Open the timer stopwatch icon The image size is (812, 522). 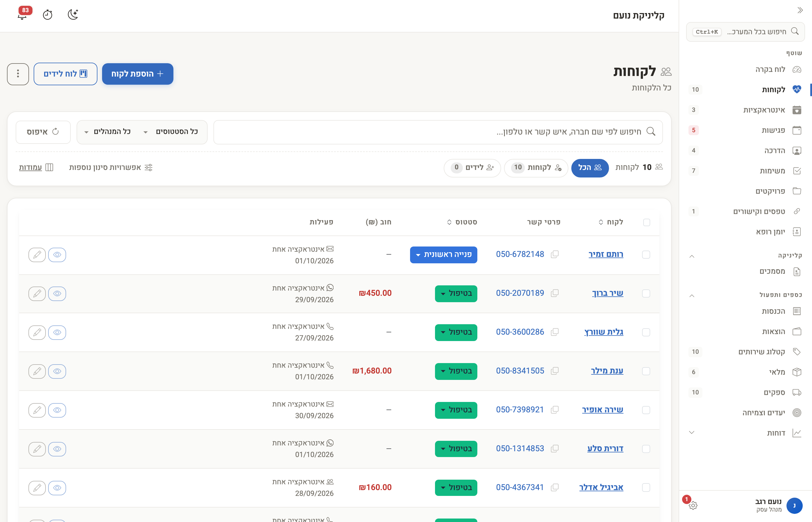48,14
